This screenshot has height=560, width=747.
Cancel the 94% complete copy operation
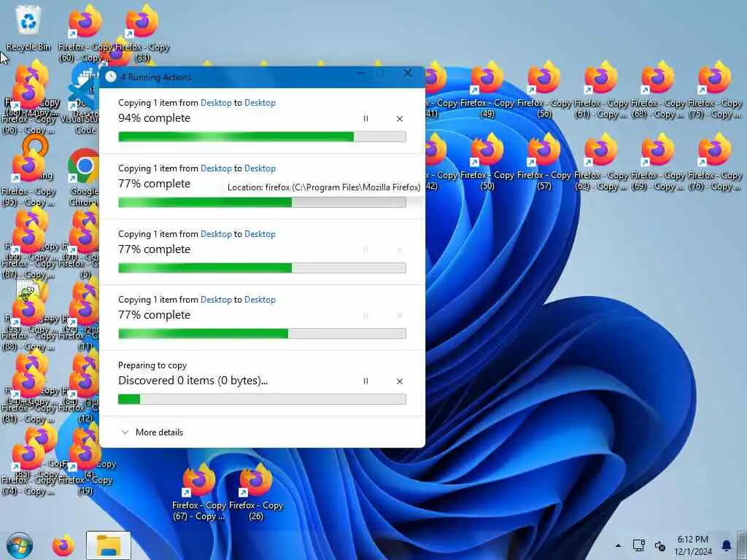pyautogui.click(x=400, y=119)
